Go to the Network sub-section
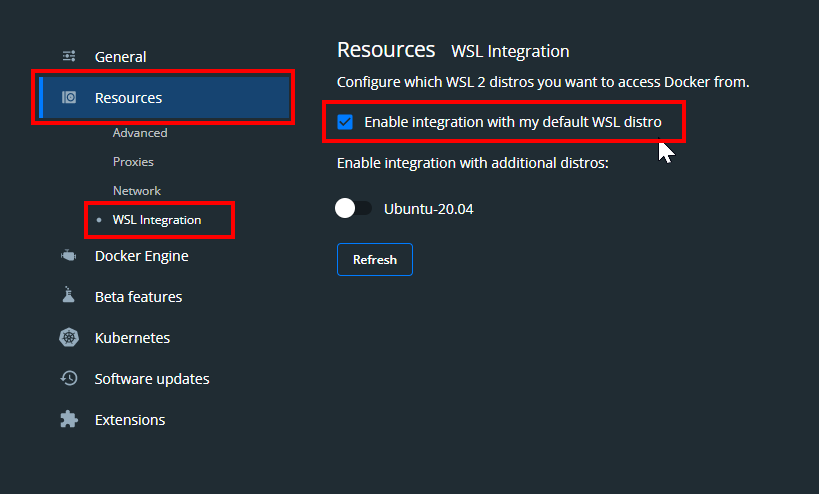This screenshot has height=494, width=819. tap(137, 191)
